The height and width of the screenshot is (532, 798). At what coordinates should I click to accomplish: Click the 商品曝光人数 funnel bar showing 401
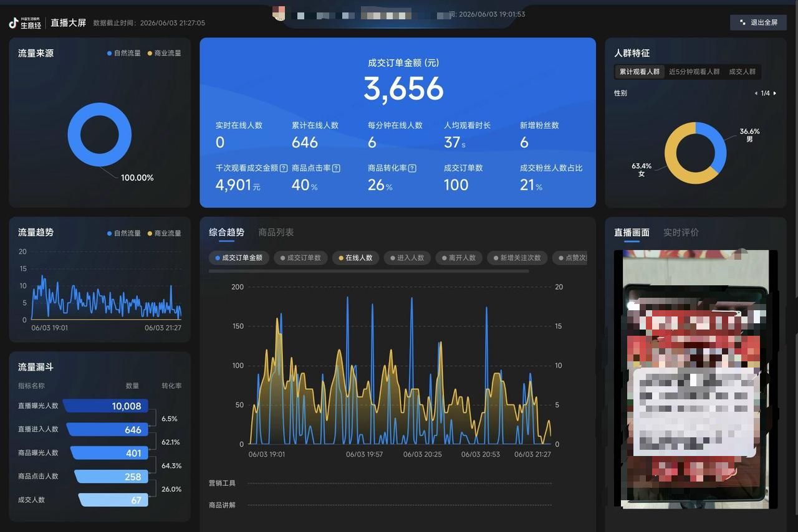(x=109, y=453)
